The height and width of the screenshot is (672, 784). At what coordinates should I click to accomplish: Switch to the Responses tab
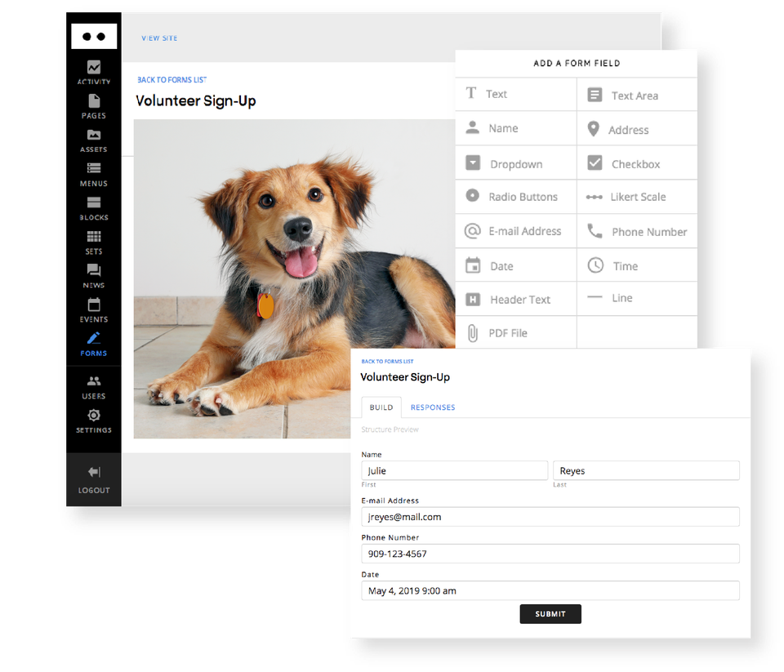433,407
